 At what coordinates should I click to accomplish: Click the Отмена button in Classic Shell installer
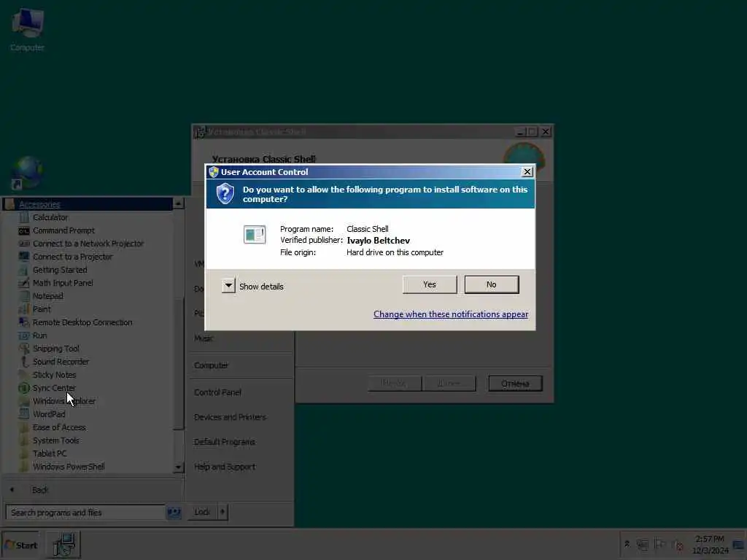515,384
